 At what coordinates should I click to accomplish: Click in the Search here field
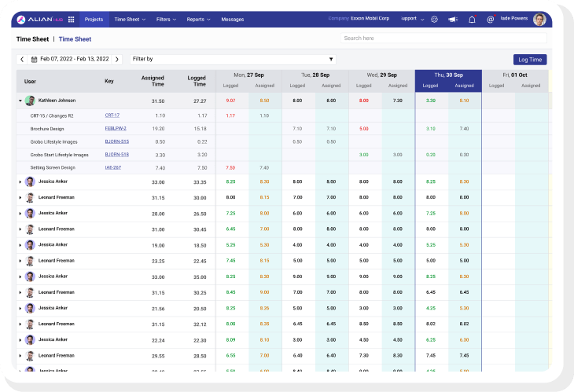point(443,38)
